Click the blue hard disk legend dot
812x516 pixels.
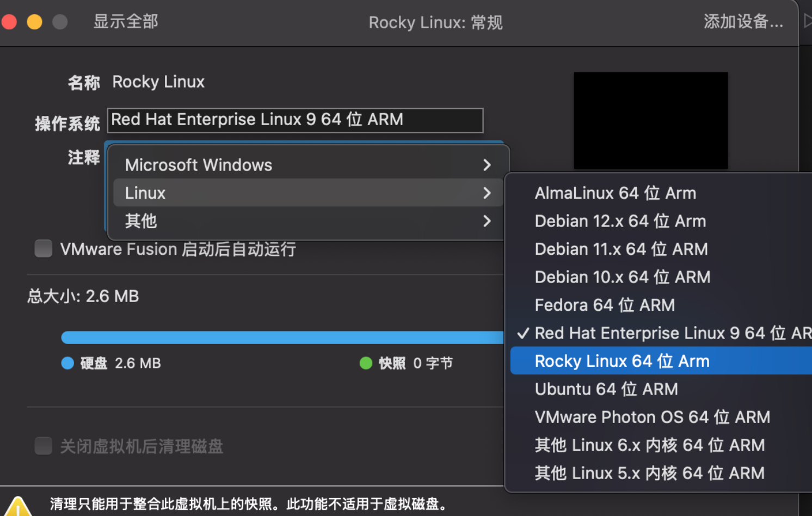coord(67,363)
